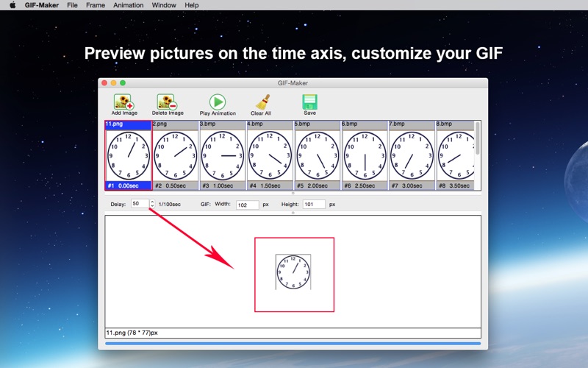588x368 pixels.
Task: Click the '11.png (78 * 77)px' status text
Action: tap(132, 333)
